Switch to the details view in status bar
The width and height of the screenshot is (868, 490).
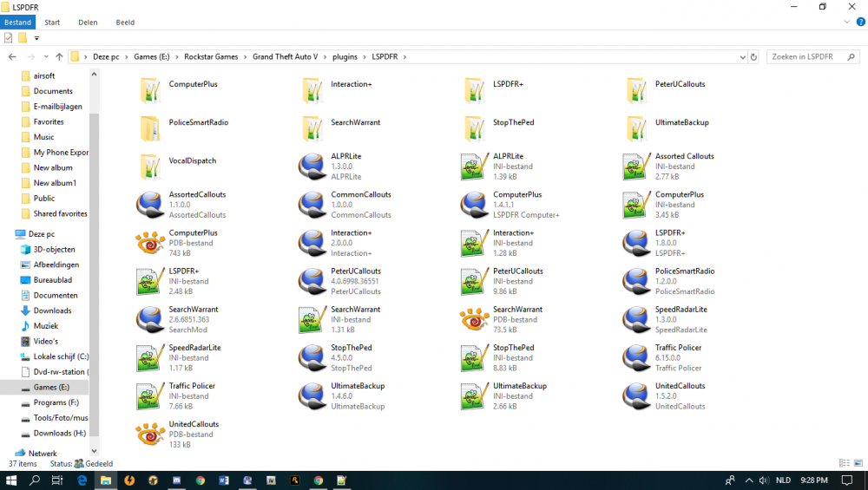tap(845, 463)
